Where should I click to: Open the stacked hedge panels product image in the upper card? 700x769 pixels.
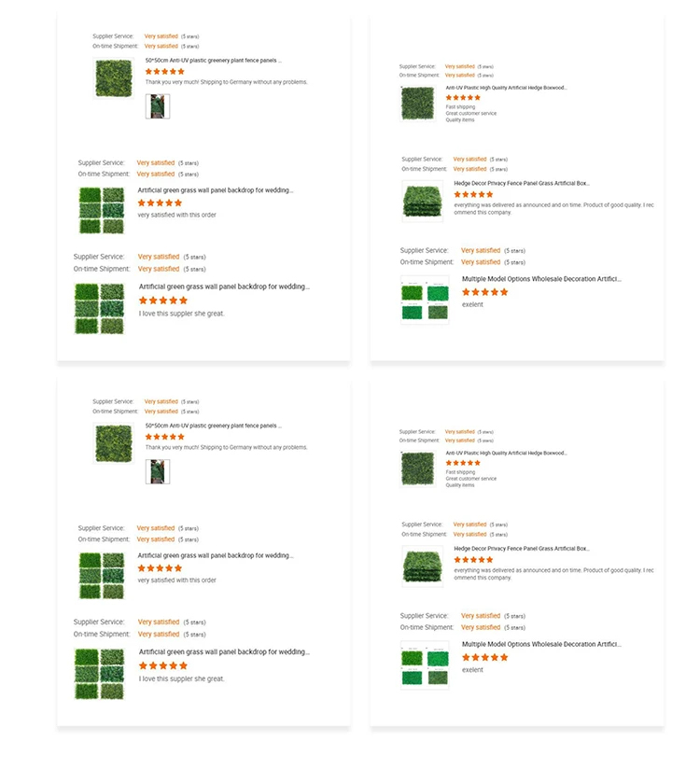pyautogui.click(x=423, y=201)
